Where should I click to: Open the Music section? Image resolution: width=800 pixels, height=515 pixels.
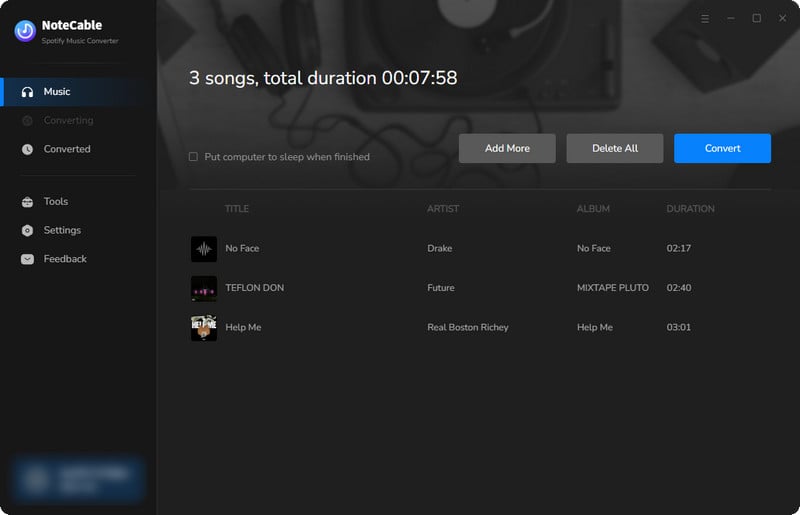[79, 92]
